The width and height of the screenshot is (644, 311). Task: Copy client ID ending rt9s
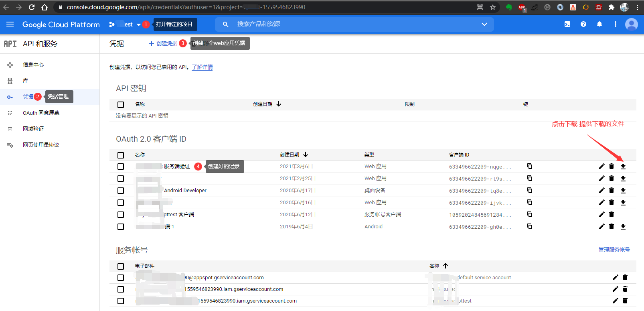click(530, 178)
